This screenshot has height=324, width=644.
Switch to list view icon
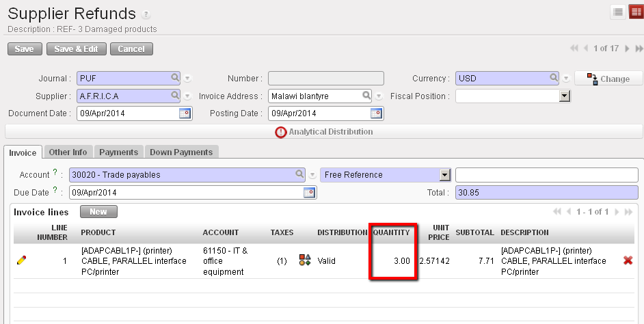(617, 12)
